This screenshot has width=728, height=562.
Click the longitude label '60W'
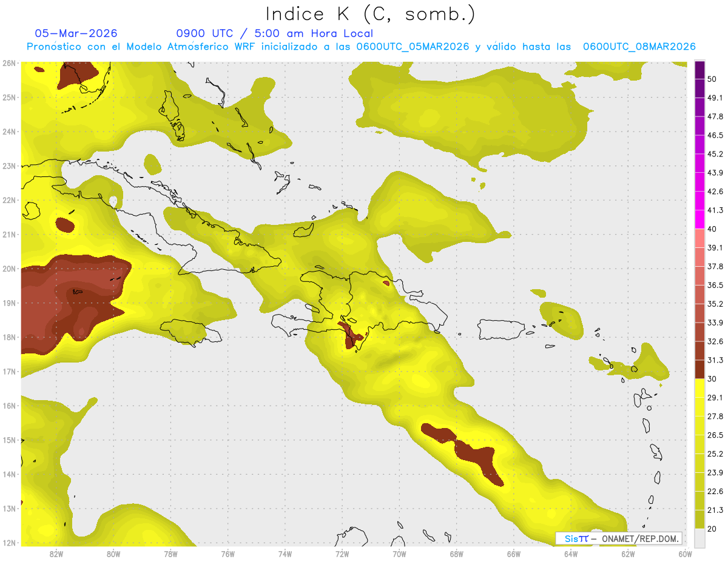tap(685, 554)
